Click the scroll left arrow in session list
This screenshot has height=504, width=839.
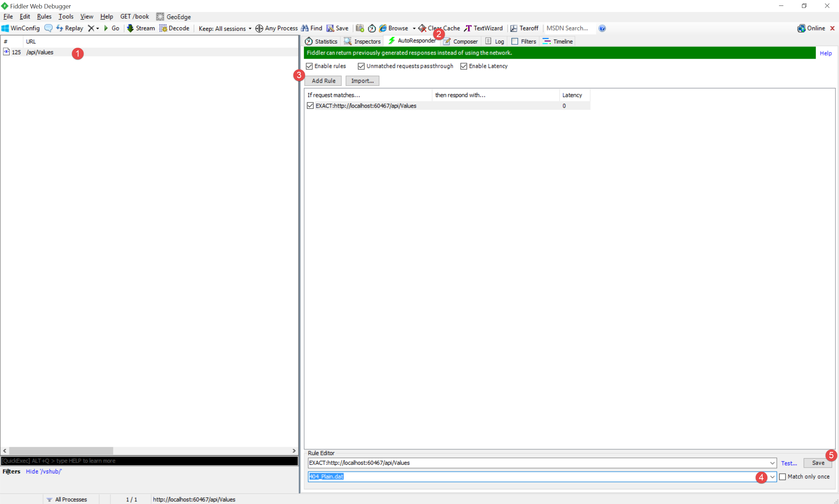5,451
